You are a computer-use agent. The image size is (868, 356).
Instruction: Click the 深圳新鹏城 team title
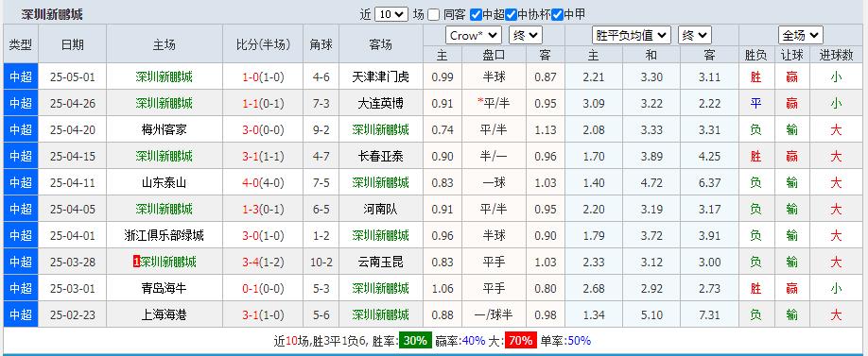52,15
